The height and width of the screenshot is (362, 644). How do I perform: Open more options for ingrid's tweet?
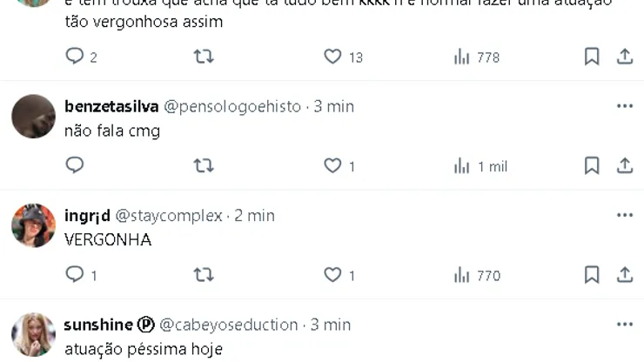tap(625, 215)
